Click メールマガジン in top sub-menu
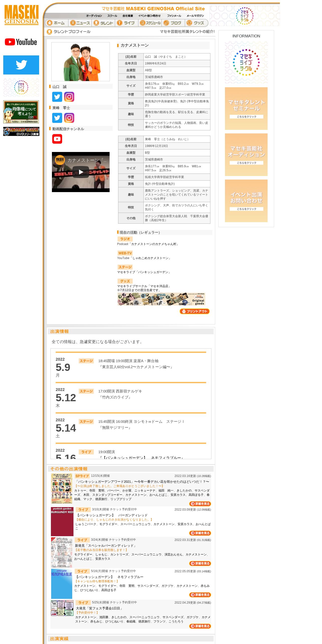 [195, 16]
